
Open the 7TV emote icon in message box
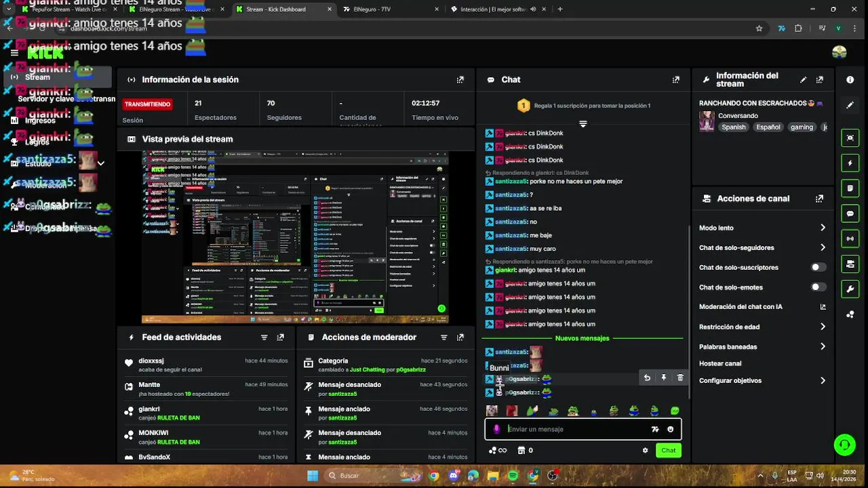(655, 429)
